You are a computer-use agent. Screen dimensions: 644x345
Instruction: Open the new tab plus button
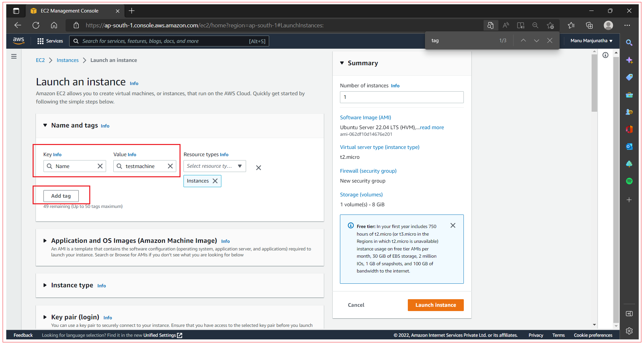[x=132, y=11]
